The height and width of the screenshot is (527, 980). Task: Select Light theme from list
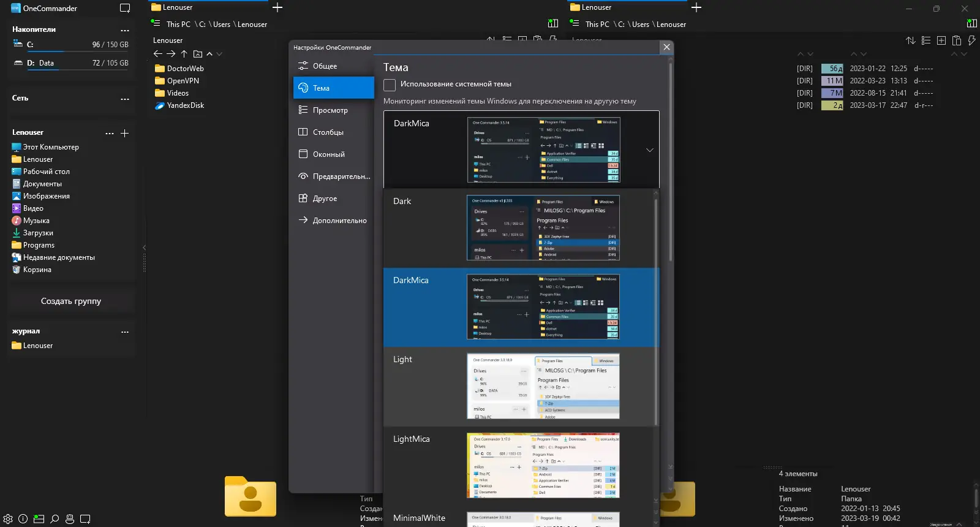(519, 387)
